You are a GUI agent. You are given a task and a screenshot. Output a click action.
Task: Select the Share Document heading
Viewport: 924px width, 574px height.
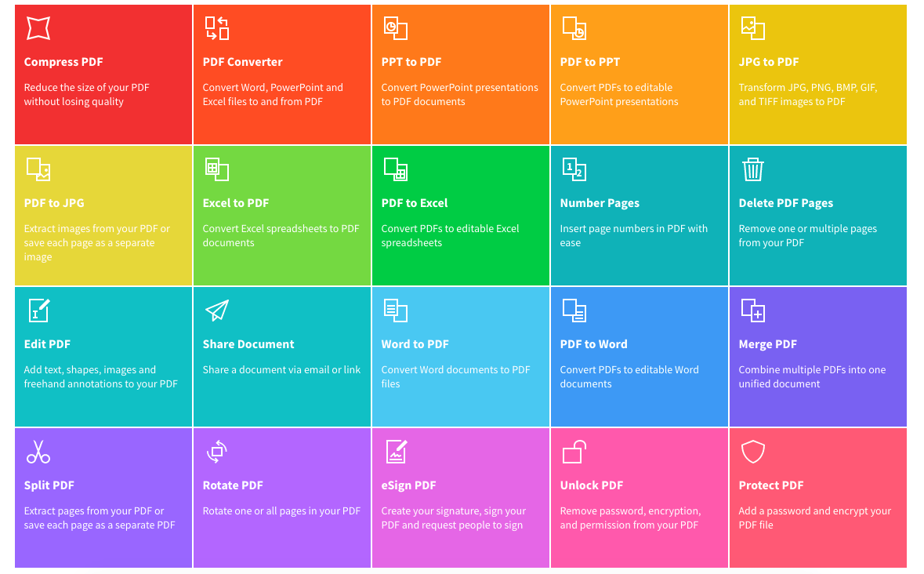[248, 344]
